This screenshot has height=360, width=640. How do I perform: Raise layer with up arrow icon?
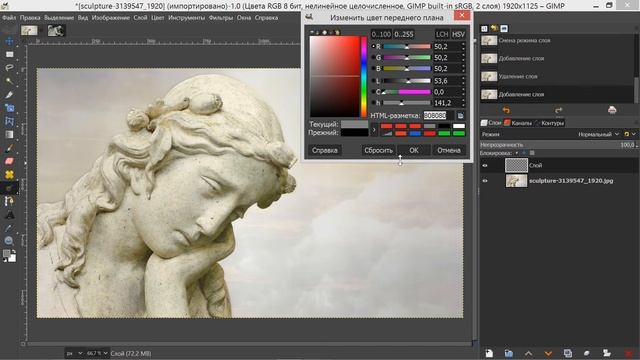[529, 353]
